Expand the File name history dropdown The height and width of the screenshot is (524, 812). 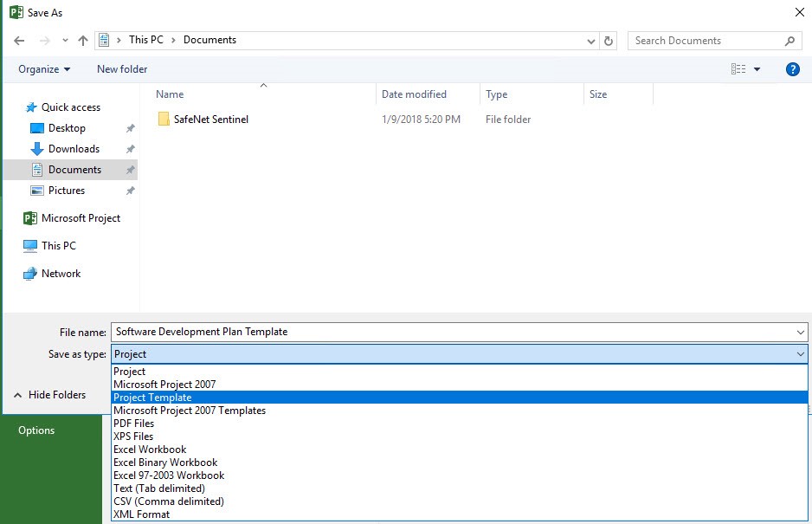[x=800, y=332]
